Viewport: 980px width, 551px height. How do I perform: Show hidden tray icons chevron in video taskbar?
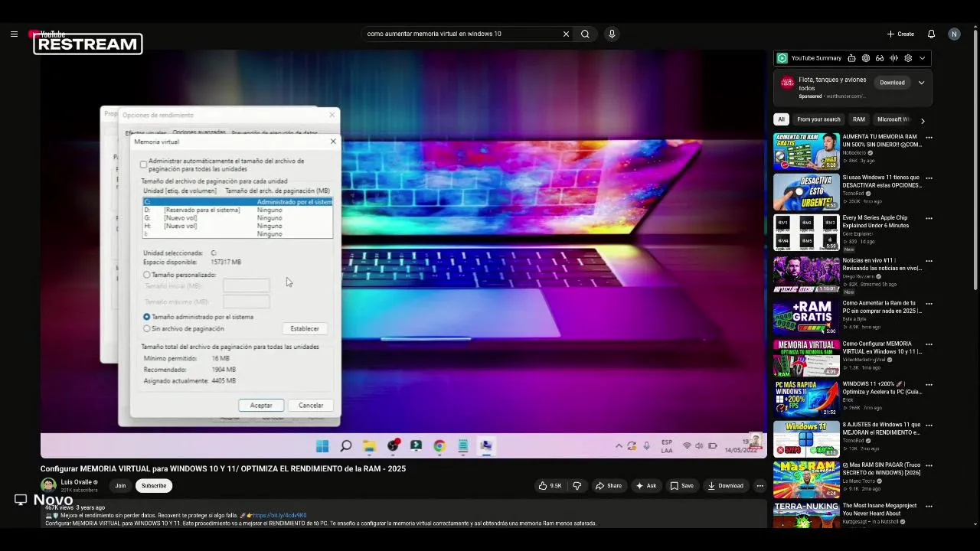click(x=619, y=445)
